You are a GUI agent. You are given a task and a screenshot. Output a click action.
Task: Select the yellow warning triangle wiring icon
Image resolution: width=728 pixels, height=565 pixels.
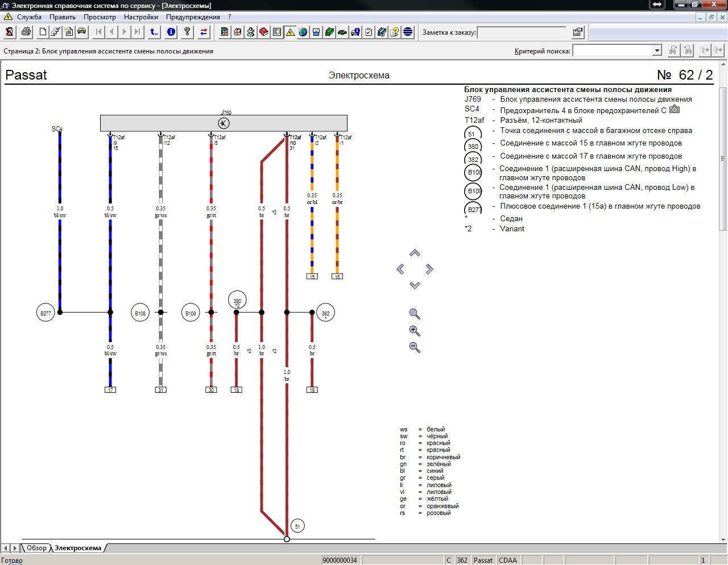coord(290,32)
